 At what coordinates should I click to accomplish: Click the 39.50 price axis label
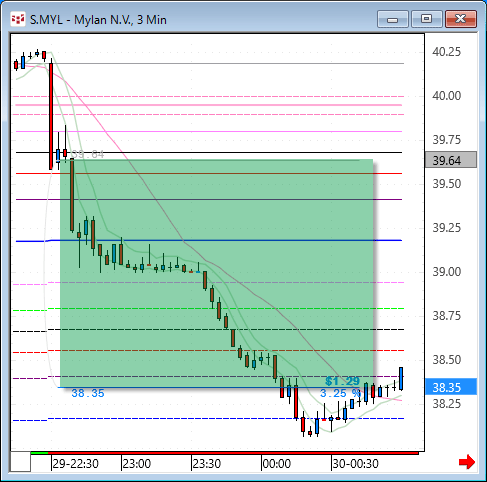point(447,184)
